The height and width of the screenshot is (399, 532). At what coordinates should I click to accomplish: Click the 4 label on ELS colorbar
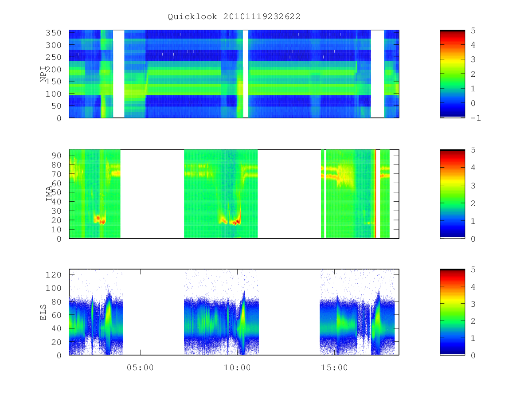473,286
